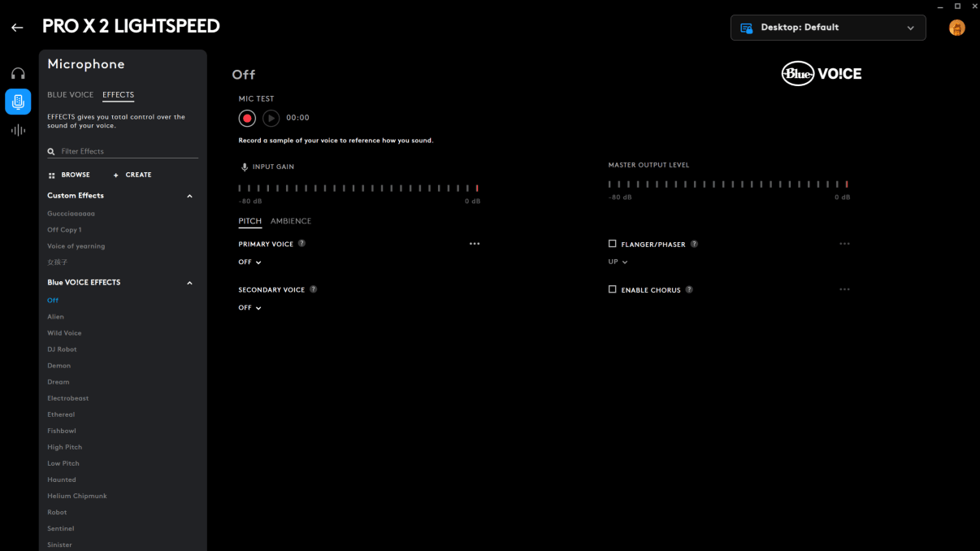
Task: Tick the Enable Chorus checkbox
Action: coord(613,289)
